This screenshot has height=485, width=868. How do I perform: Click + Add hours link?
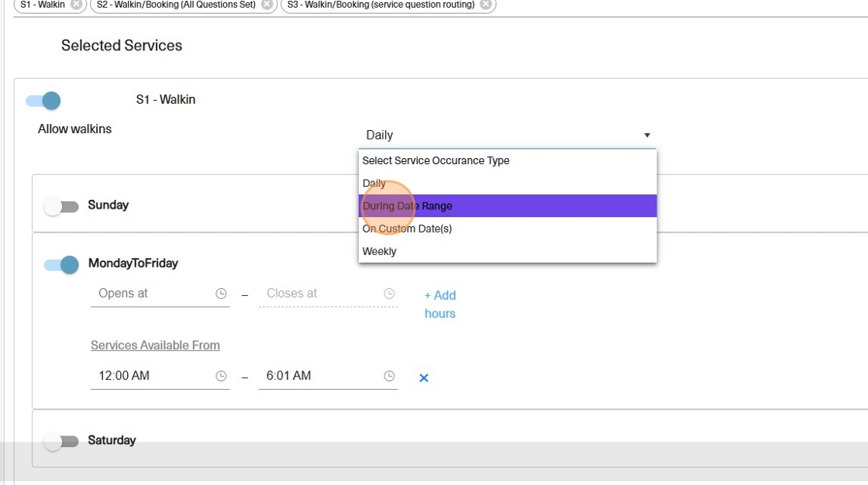439,304
